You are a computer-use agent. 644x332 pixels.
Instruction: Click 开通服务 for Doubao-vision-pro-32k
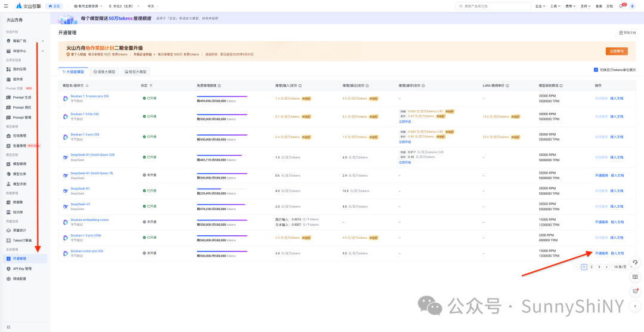click(x=601, y=253)
